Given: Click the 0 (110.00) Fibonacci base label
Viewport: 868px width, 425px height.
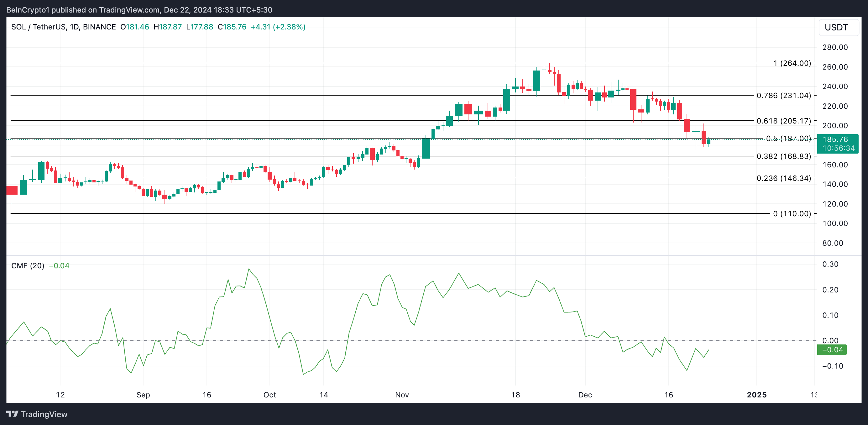Looking at the screenshot, I should [x=792, y=213].
